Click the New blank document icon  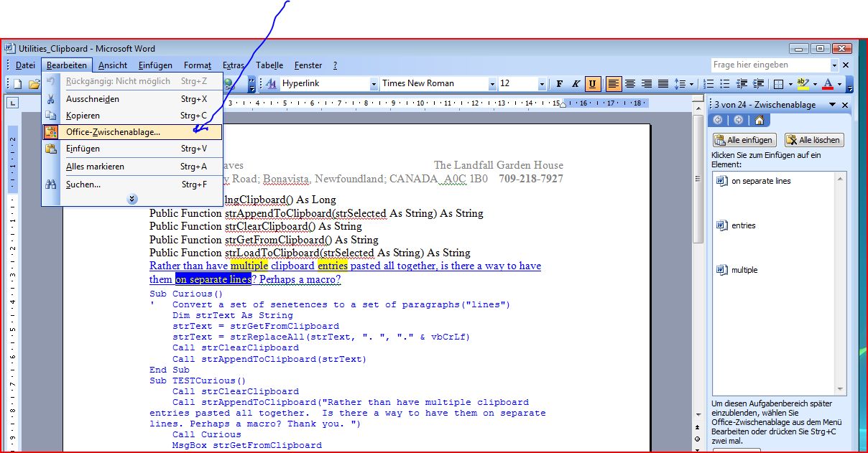18,84
